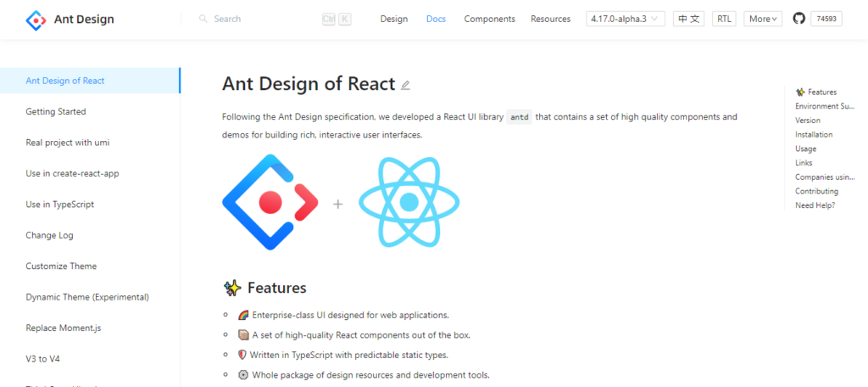Click the search magnifier icon
Viewport: 868px width, 387px height.
point(203,19)
